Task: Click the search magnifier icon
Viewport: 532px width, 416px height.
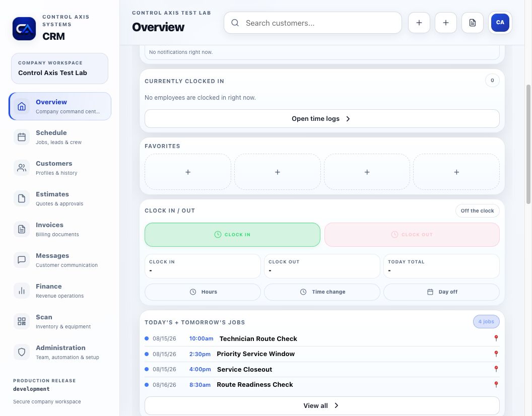Action: coord(235,23)
